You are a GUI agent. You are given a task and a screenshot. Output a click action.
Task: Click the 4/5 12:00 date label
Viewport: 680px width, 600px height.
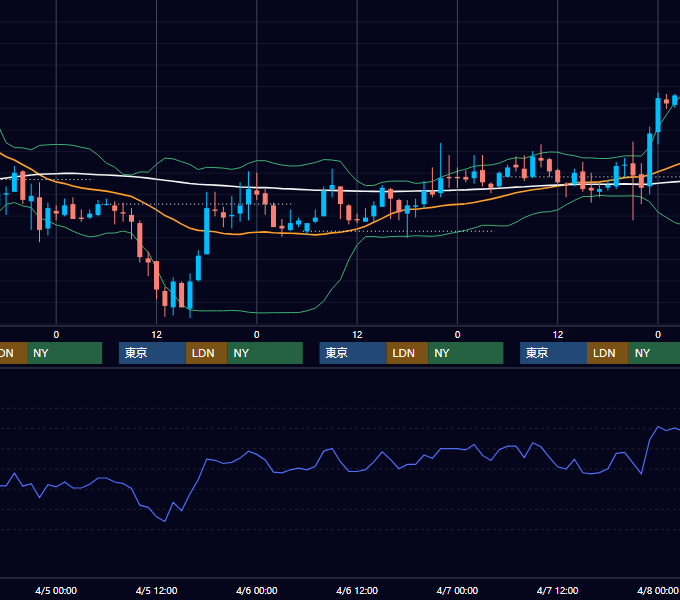point(157,590)
